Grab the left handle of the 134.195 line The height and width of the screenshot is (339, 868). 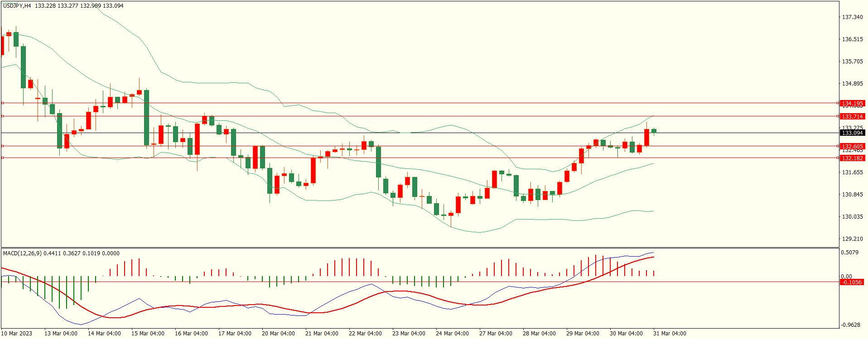pyautogui.click(x=2, y=103)
